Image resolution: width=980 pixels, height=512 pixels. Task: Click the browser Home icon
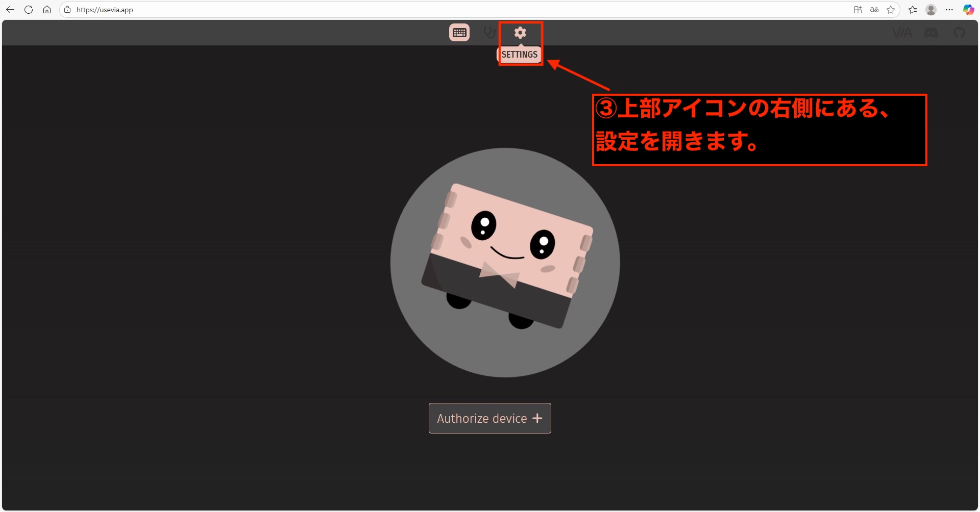[x=47, y=10]
